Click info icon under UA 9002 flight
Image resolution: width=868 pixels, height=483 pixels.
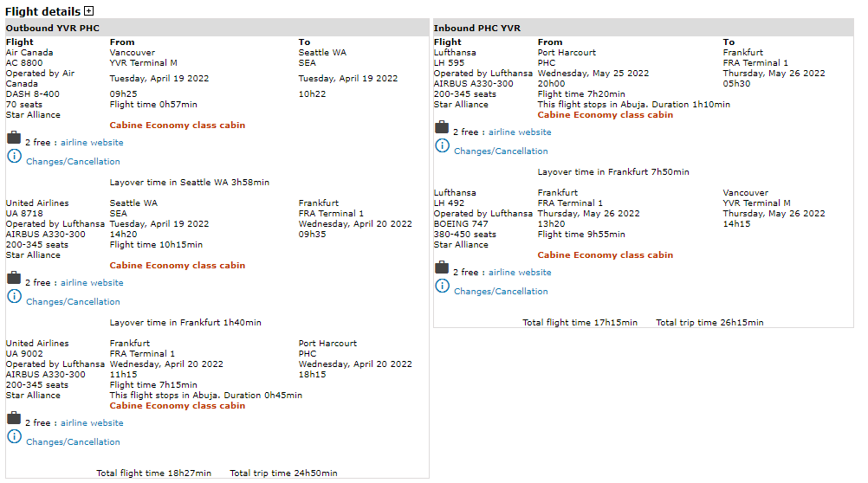(14, 436)
